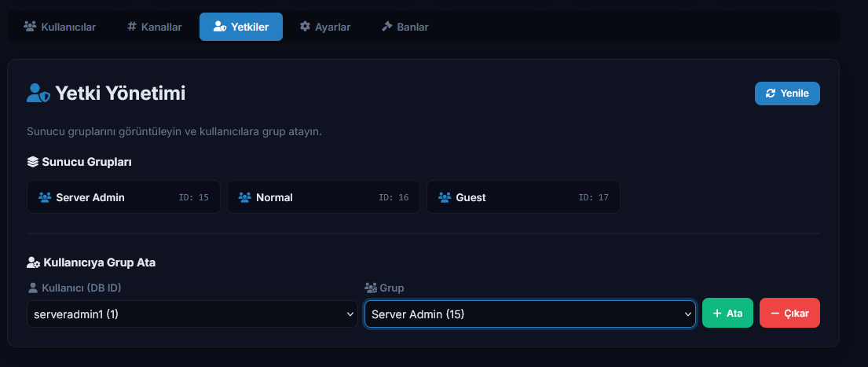Click the chevron on the Server Admin (15) dropdown
The height and width of the screenshot is (367, 868).
click(x=688, y=314)
